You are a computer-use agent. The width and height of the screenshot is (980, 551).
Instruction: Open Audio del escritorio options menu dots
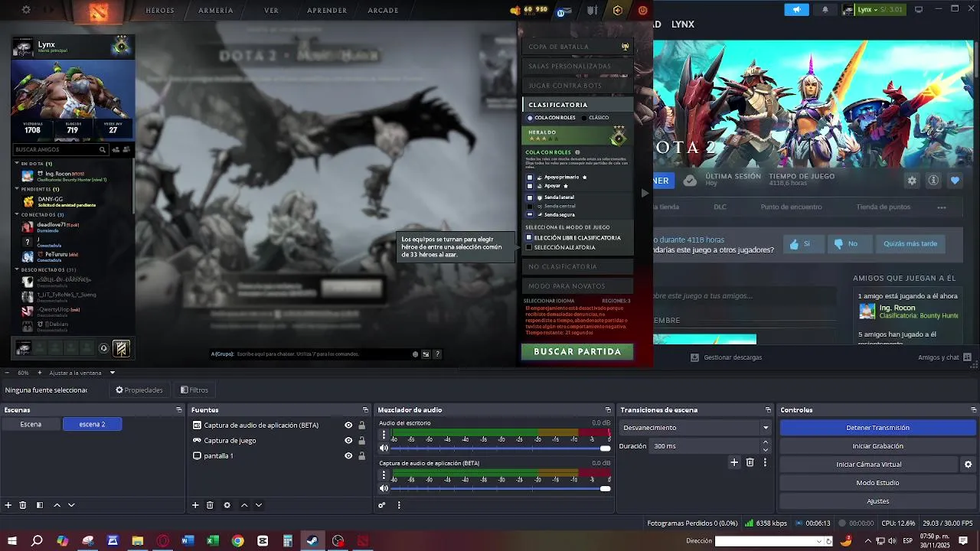(x=384, y=435)
